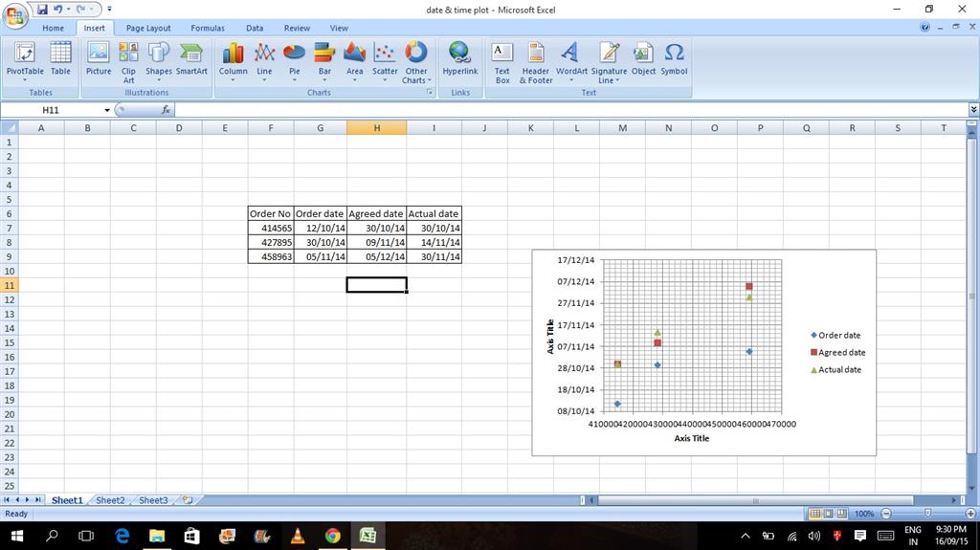Insert a new worksheet tab

187,500
